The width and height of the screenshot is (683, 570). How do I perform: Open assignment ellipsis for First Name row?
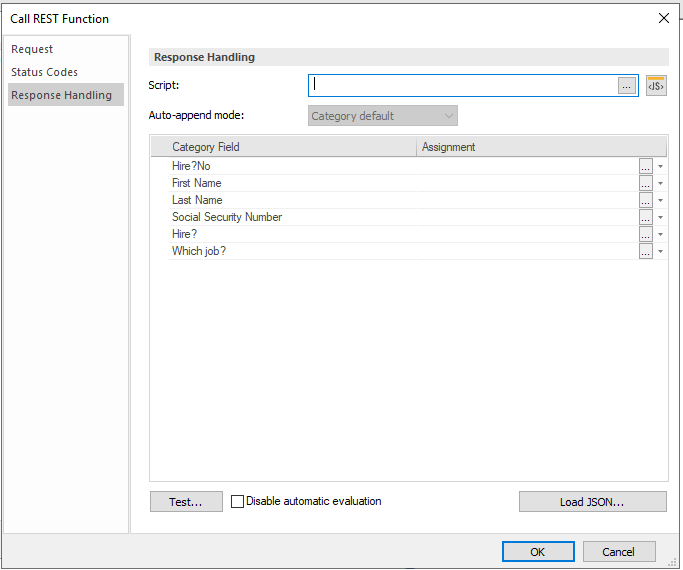[x=646, y=183]
